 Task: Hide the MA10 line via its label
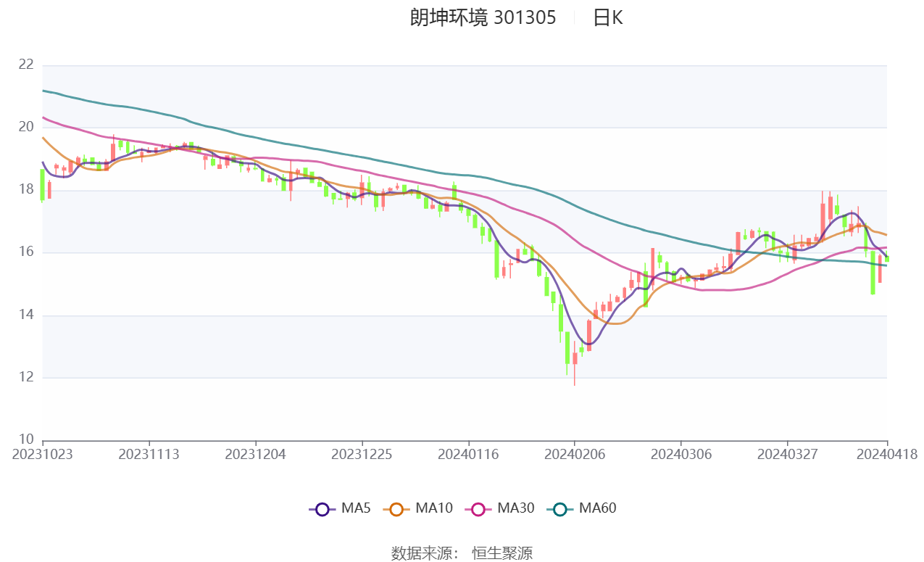433,508
